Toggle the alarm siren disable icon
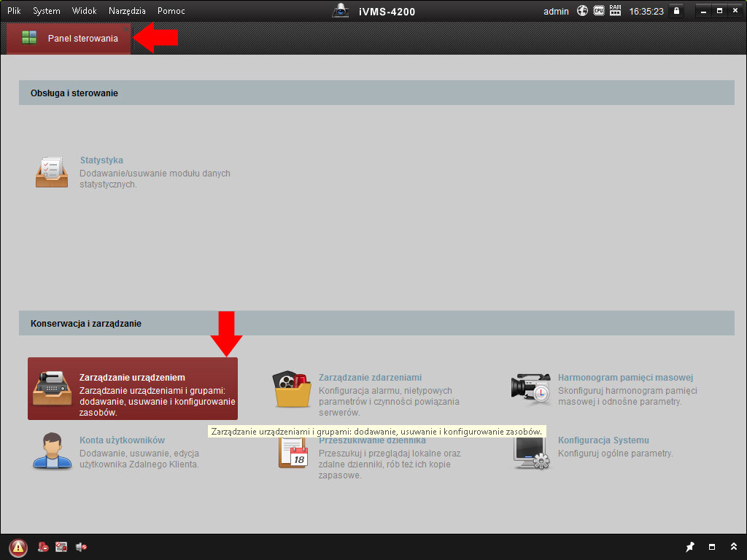 click(x=44, y=547)
